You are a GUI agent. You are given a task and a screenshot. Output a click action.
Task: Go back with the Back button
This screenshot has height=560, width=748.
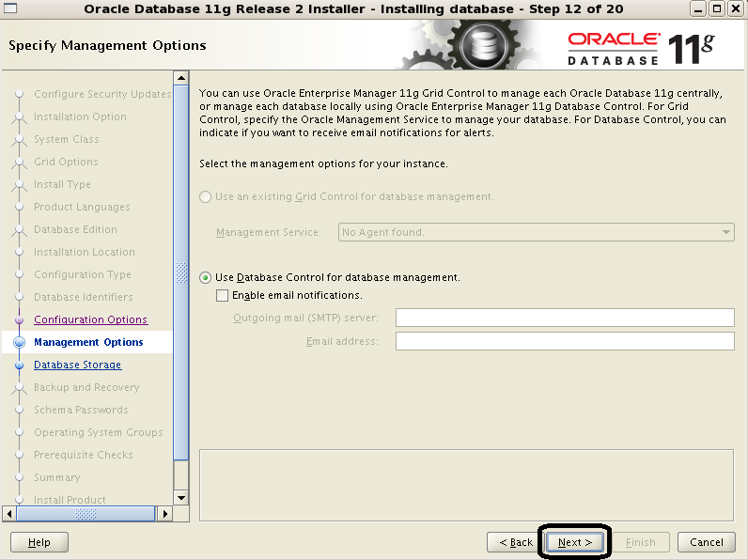pyautogui.click(x=515, y=542)
